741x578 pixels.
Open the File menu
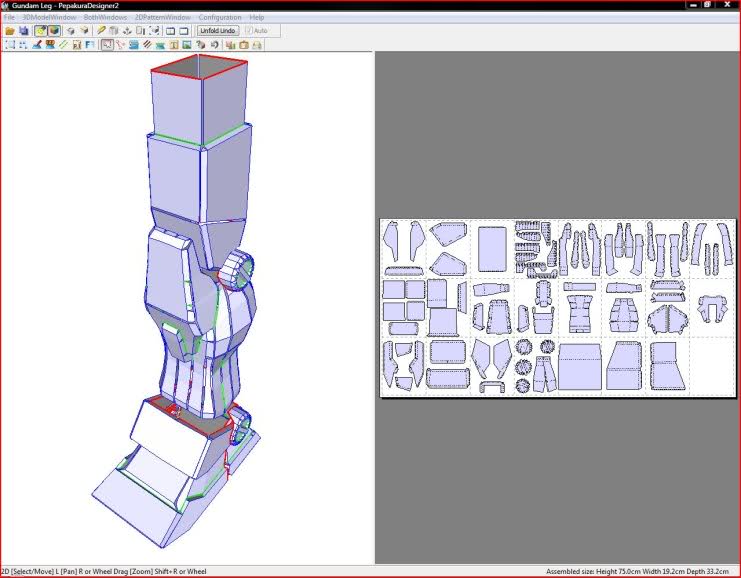[9, 18]
